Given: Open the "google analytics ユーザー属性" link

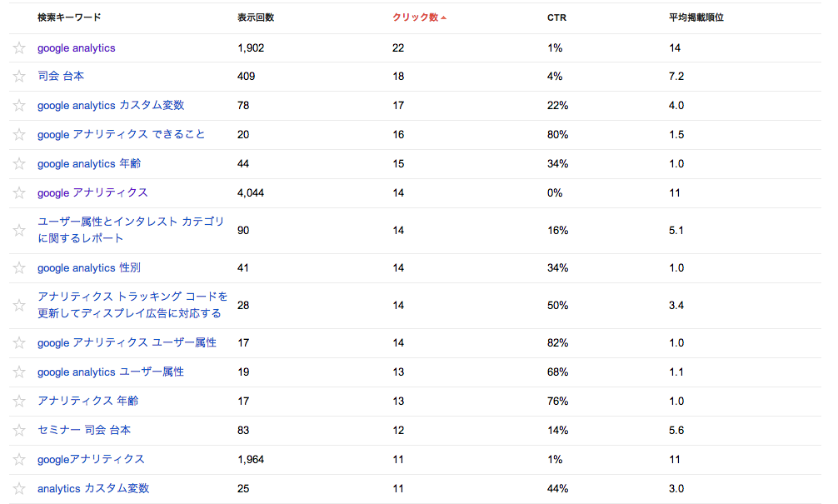Looking at the screenshot, I should click(x=111, y=372).
